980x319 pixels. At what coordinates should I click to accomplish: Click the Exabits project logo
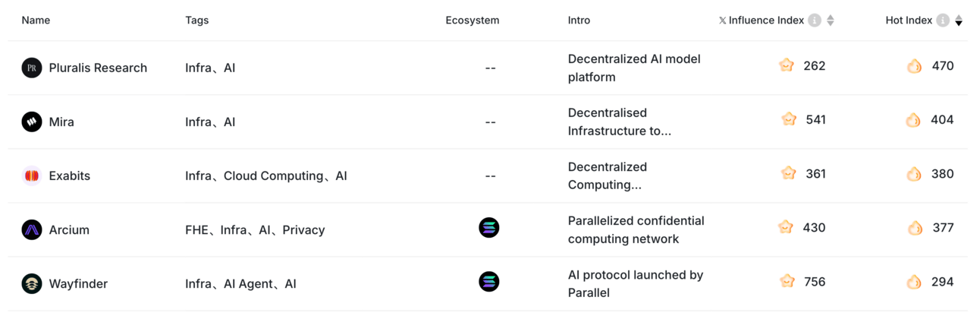pyautogui.click(x=32, y=175)
